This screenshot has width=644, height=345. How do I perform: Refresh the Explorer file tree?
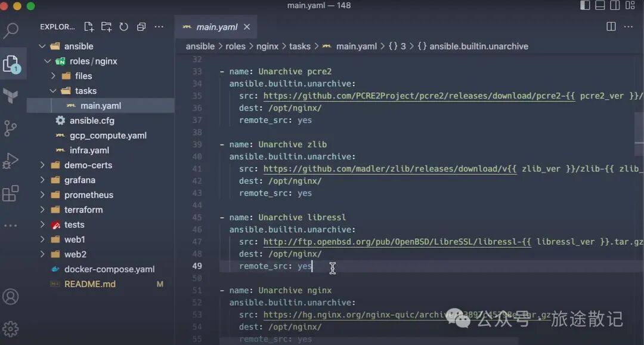(x=123, y=27)
